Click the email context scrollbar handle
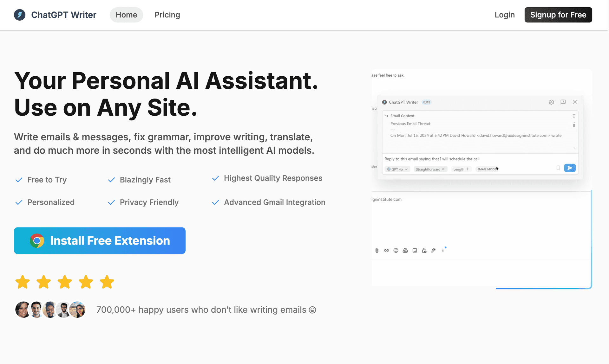Viewport: 609px width, 364px height. 574,125
